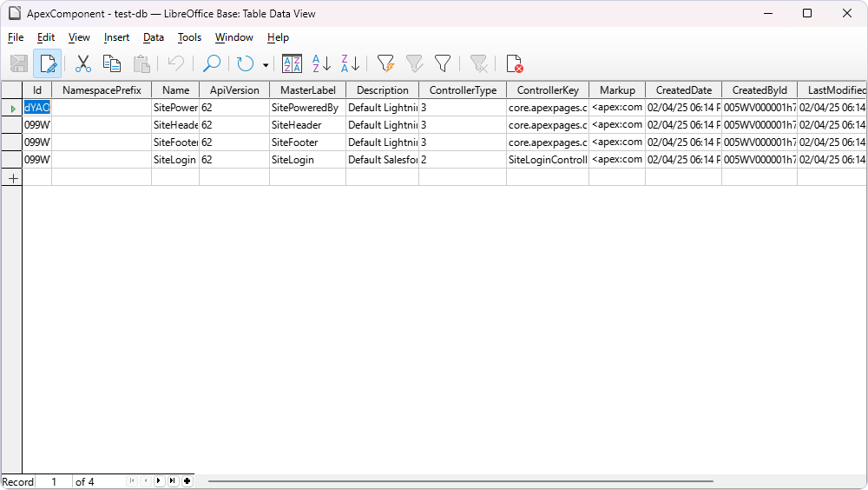Viewport: 868px width, 490px height.
Task: Select row header of SiteLogin record
Action: (x=11, y=160)
